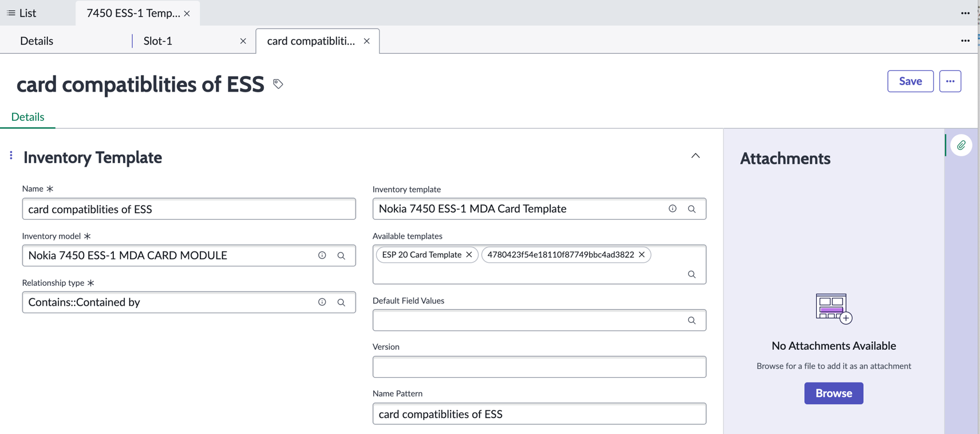Remove ESP 20 Card Template chip
Screen dimensions: 980x434
(x=469, y=255)
